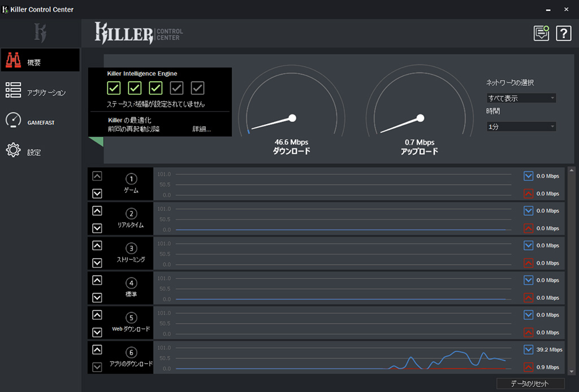Raise priority of 標準 row
The image size is (579, 392).
coord(97,280)
